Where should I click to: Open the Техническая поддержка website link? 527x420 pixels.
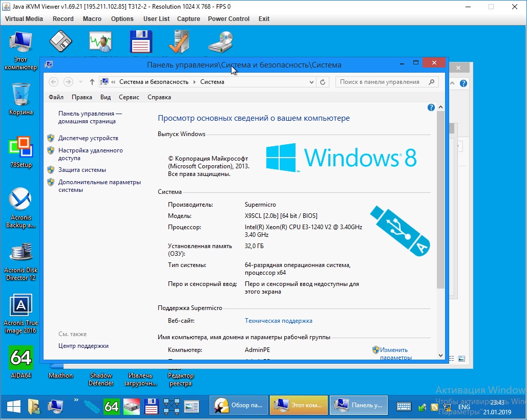click(278, 321)
